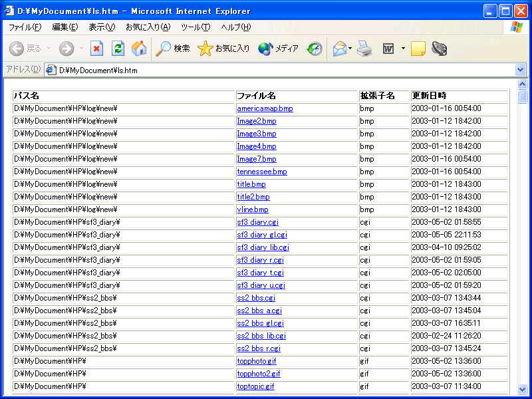Open Forward button history dropdown arrow
Image resolution: width=532 pixels, height=399 pixels.
click(81, 49)
